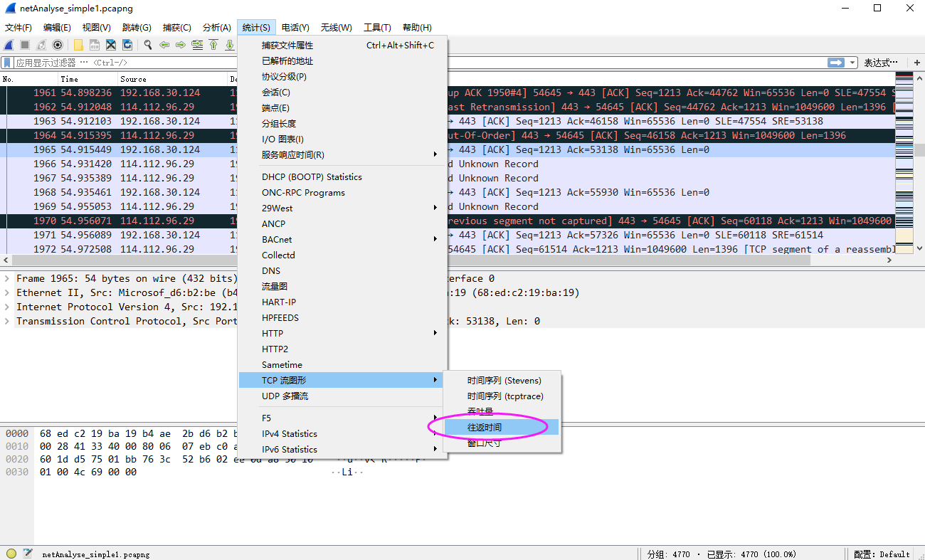Open the 服务响应时间(R) submenu
The image size is (925, 560).
click(x=343, y=154)
